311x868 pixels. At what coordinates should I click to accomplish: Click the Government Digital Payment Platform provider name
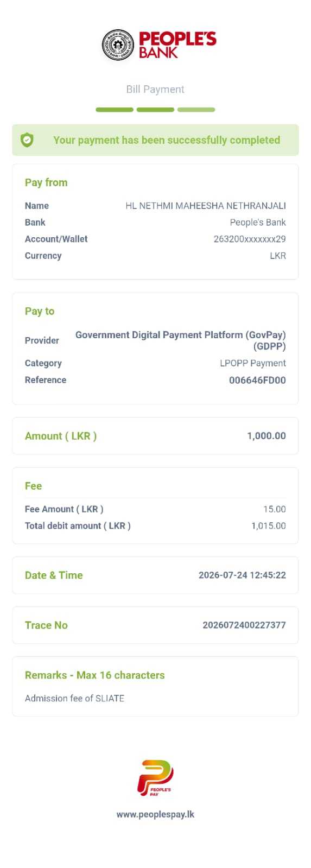click(181, 340)
